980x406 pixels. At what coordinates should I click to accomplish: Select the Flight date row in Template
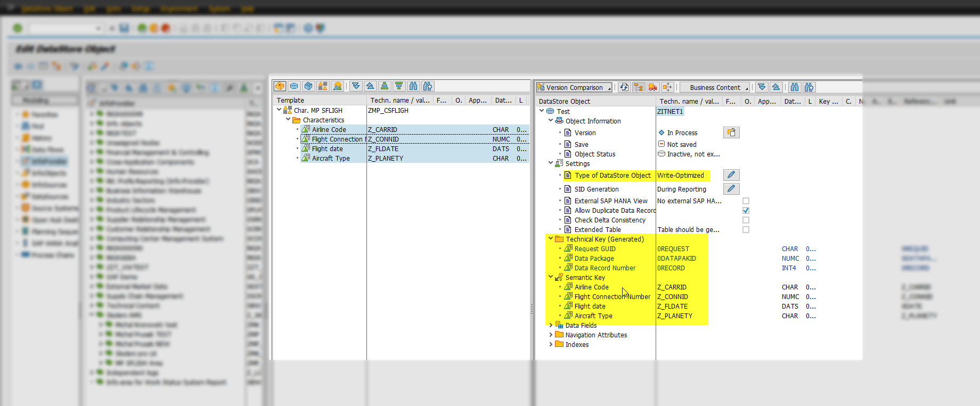click(327, 149)
